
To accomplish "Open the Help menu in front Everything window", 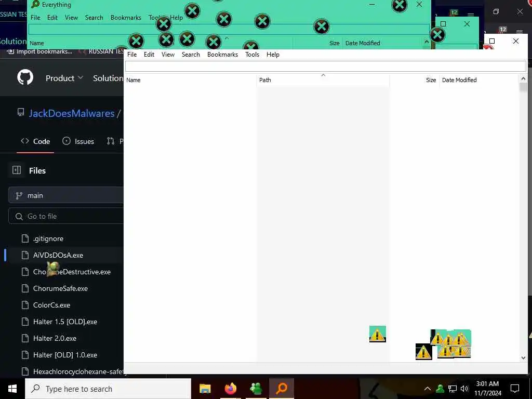I will [x=273, y=54].
